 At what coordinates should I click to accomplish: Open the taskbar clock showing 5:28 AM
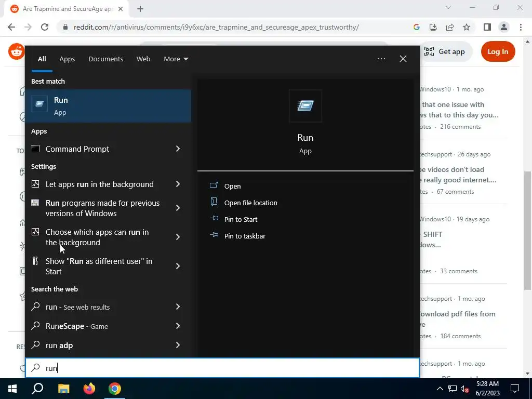[487, 389]
